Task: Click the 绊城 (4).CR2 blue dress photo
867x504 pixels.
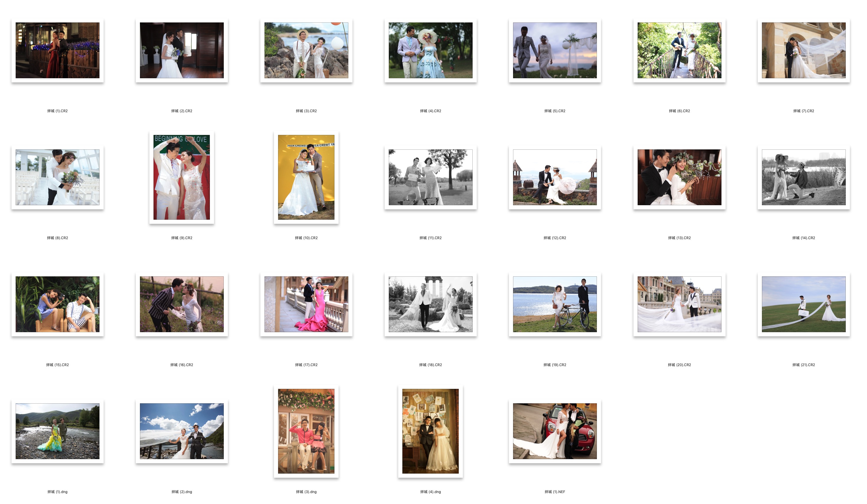Action: pos(430,50)
